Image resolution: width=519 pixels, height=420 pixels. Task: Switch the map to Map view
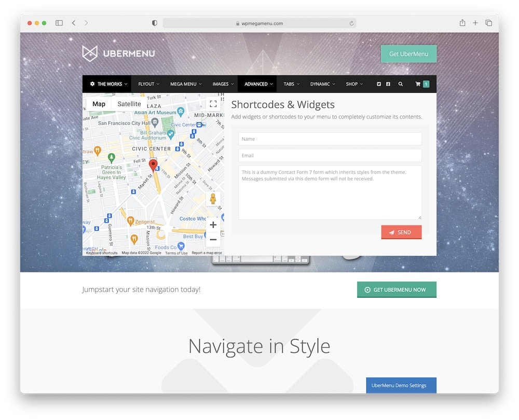pos(99,104)
